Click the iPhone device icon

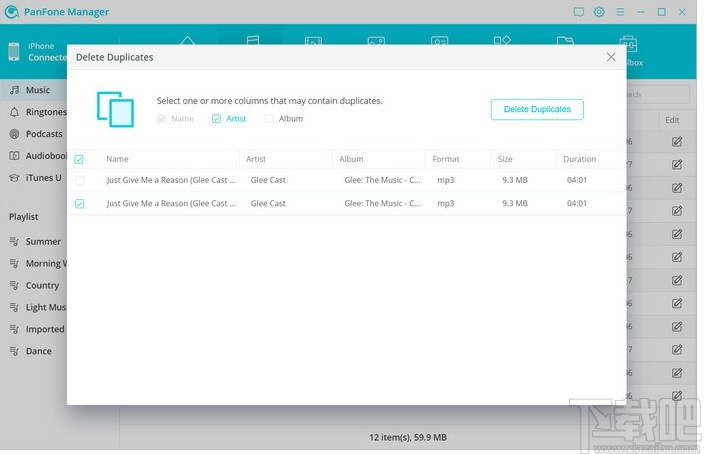(14, 52)
